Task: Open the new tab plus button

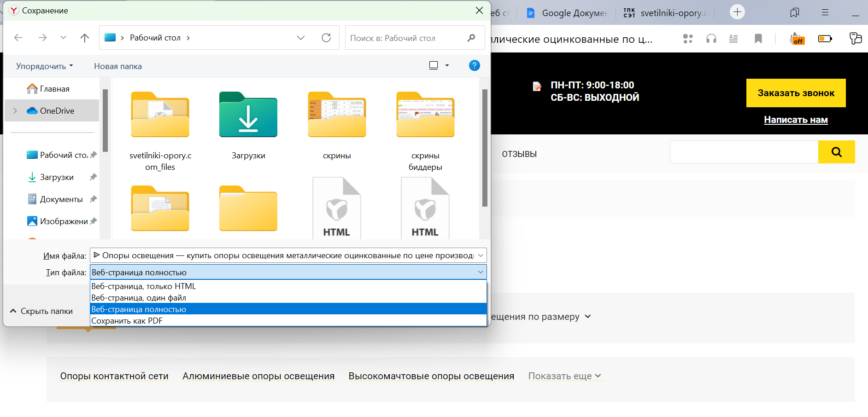Action: tap(737, 12)
